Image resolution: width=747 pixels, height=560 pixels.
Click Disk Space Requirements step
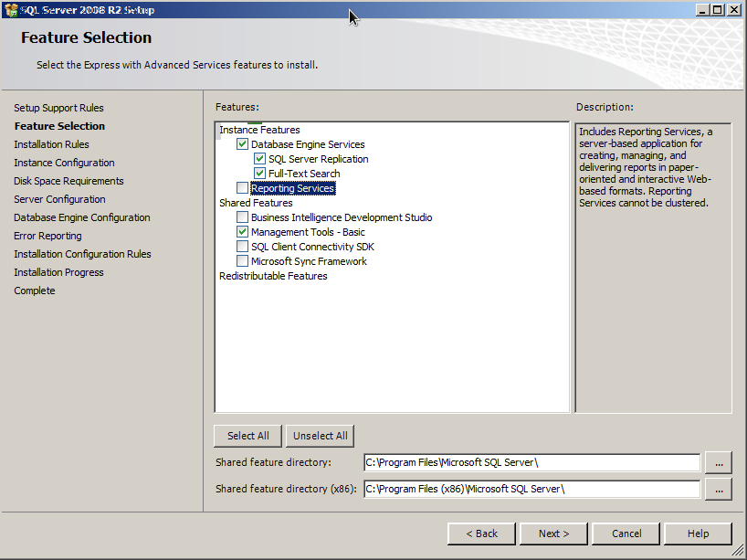68,181
